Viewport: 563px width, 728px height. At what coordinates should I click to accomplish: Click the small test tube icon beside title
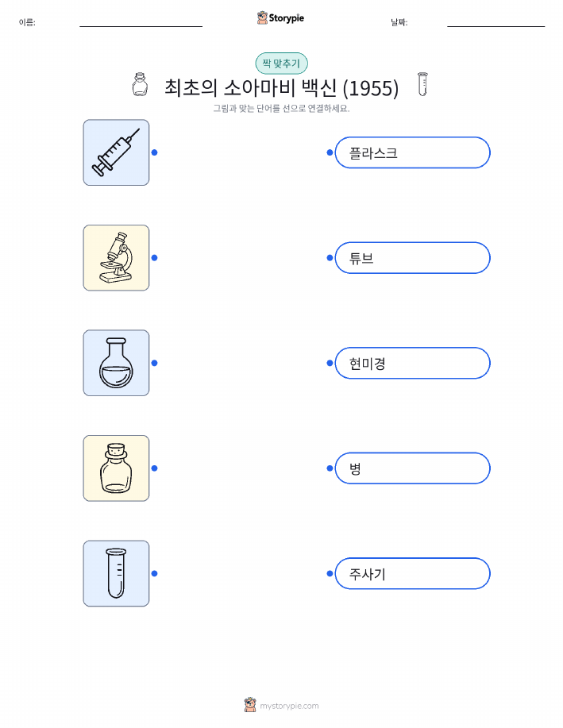pos(422,84)
